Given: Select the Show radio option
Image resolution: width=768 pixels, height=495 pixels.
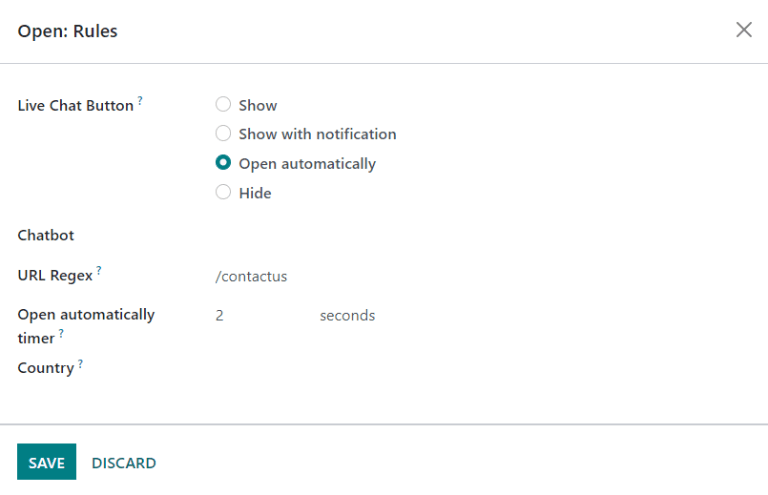Looking at the screenshot, I should pyautogui.click(x=223, y=105).
